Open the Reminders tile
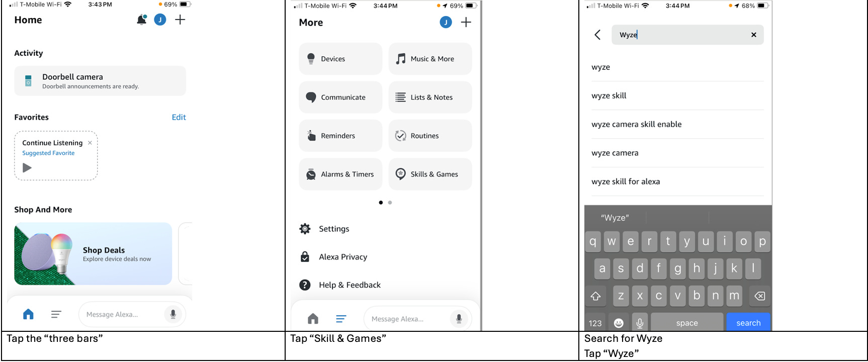This screenshot has width=868, height=362. [340, 136]
